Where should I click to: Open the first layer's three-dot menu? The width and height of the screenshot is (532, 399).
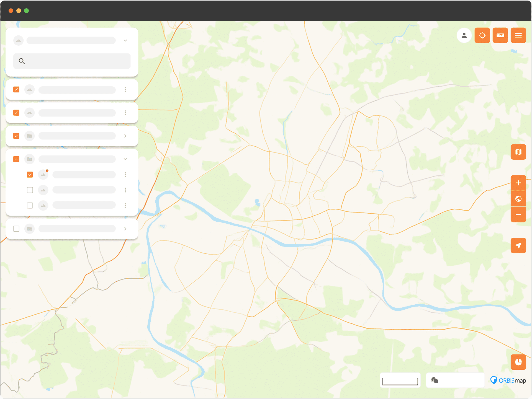[x=125, y=89]
